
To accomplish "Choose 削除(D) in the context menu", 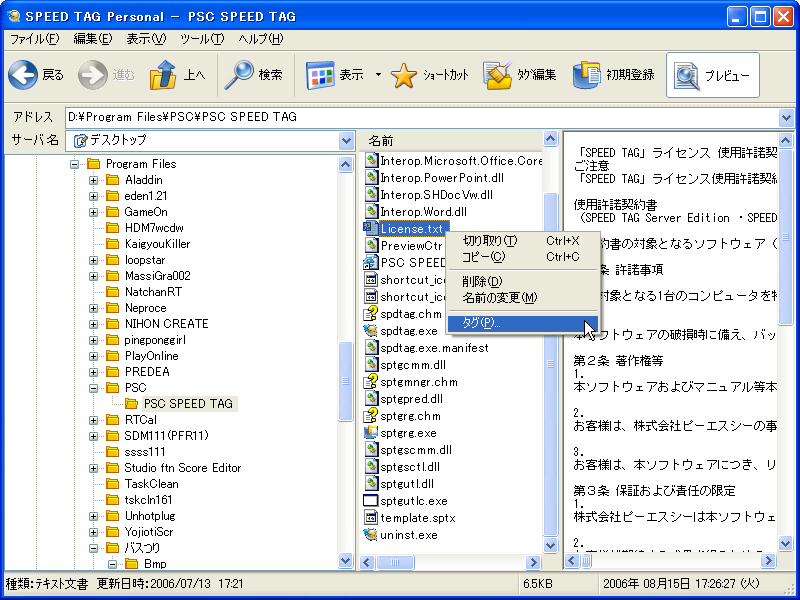I will click(x=522, y=281).
